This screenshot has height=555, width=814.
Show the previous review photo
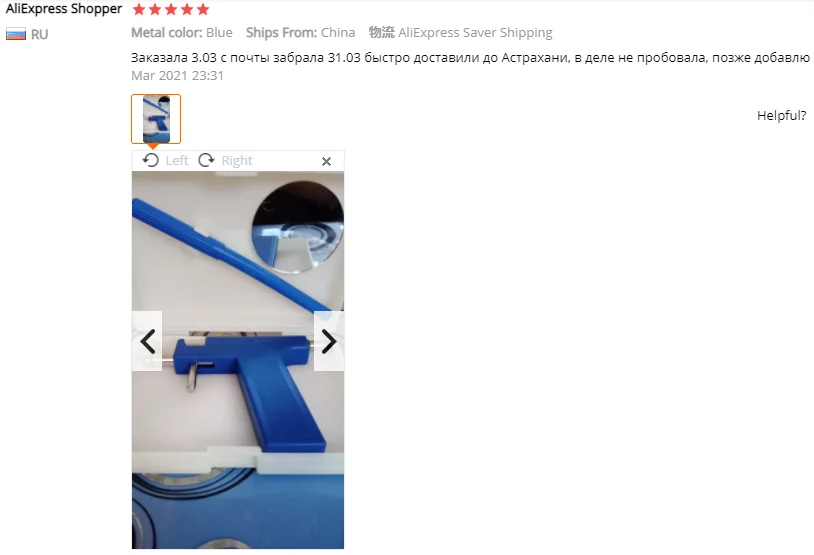(147, 341)
